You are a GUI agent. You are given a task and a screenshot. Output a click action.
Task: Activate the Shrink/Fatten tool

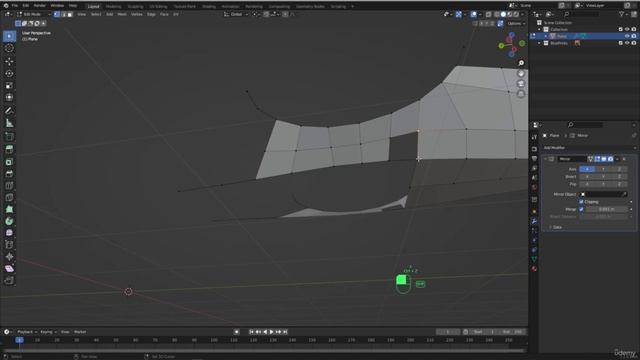(9, 257)
